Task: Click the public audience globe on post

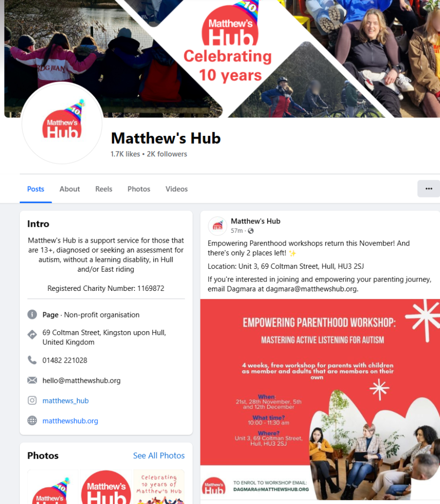Action: point(251,231)
